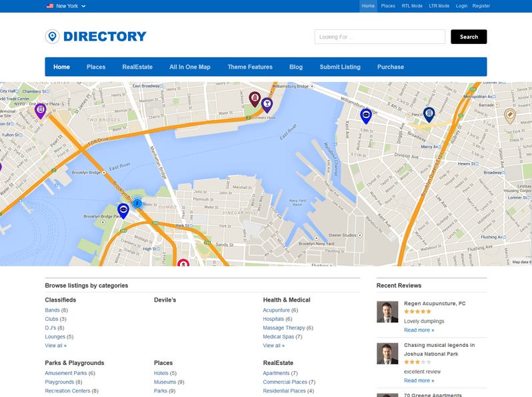This screenshot has width=532, height=397.
Task: Open the RealEstate menu item
Action: [137, 67]
